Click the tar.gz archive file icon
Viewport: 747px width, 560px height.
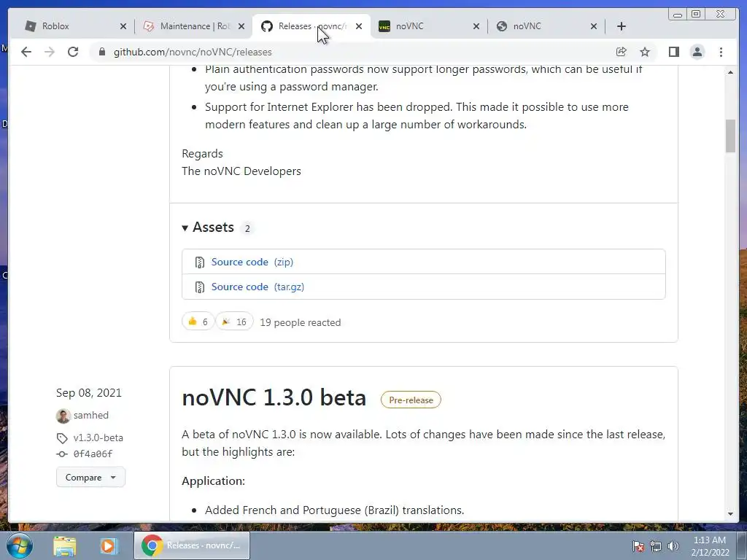pos(200,287)
